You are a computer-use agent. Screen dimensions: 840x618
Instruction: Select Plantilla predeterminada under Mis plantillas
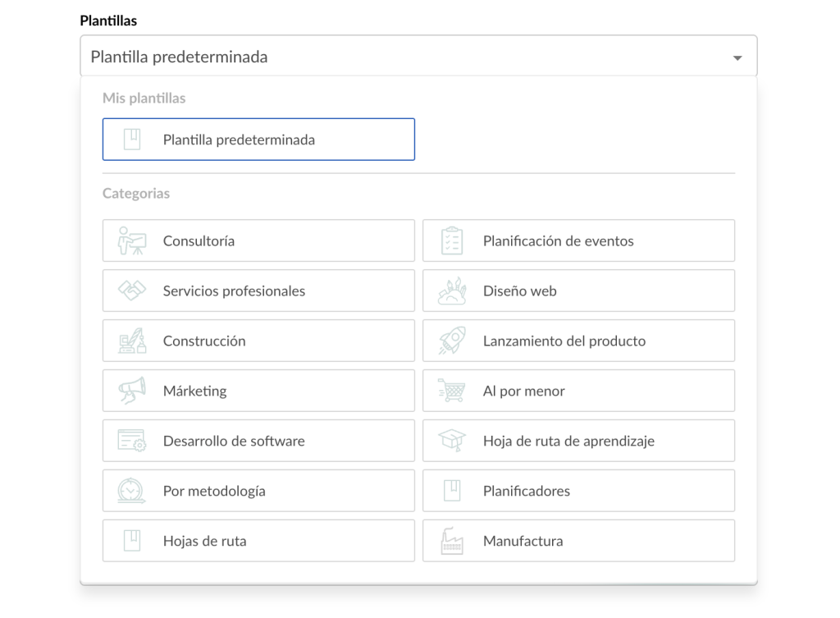click(x=258, y=140)
